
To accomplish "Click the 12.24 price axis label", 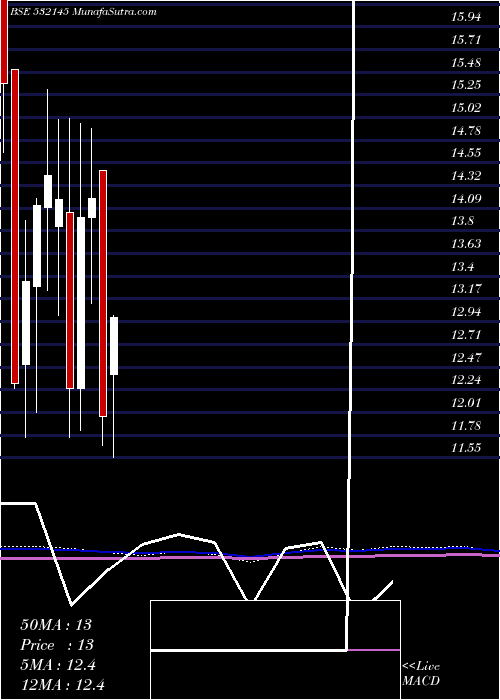I will click(466, 380).
